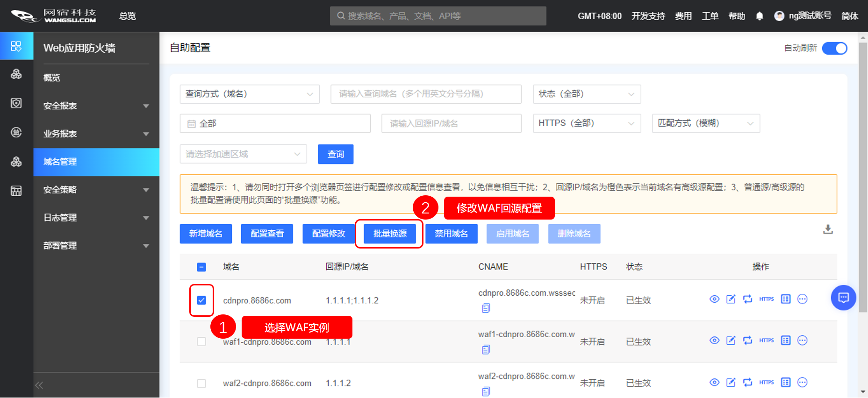Open the 开发支持 top menu
This screenshot has height=398, width=868.
[x=648, y=16]
